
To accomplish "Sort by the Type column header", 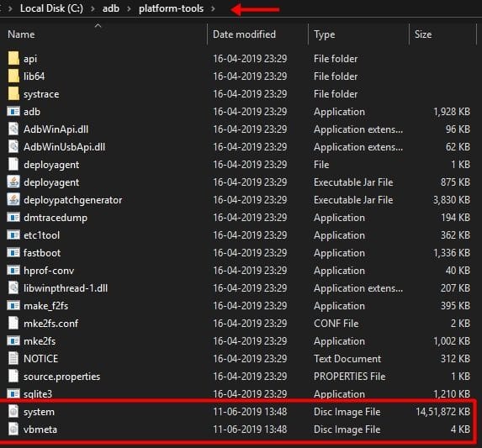I will (325, 34).
